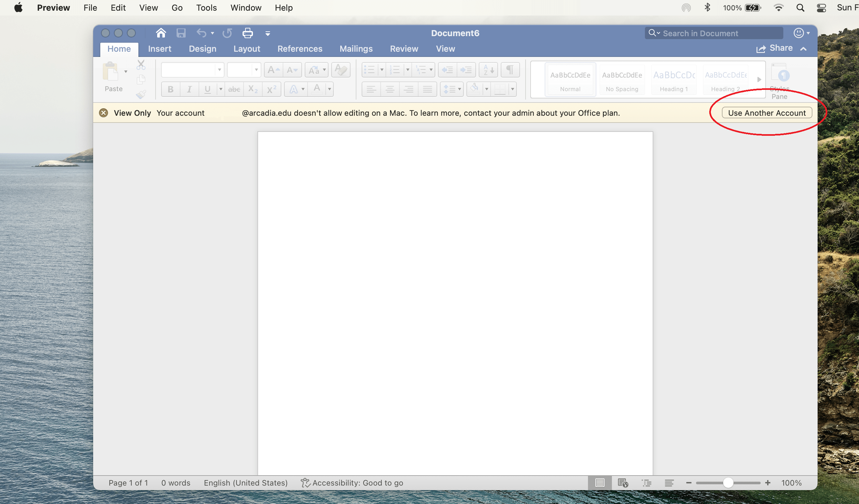Click the Print icon in the toolbar
Screen dimensions: 859x504
247,33
